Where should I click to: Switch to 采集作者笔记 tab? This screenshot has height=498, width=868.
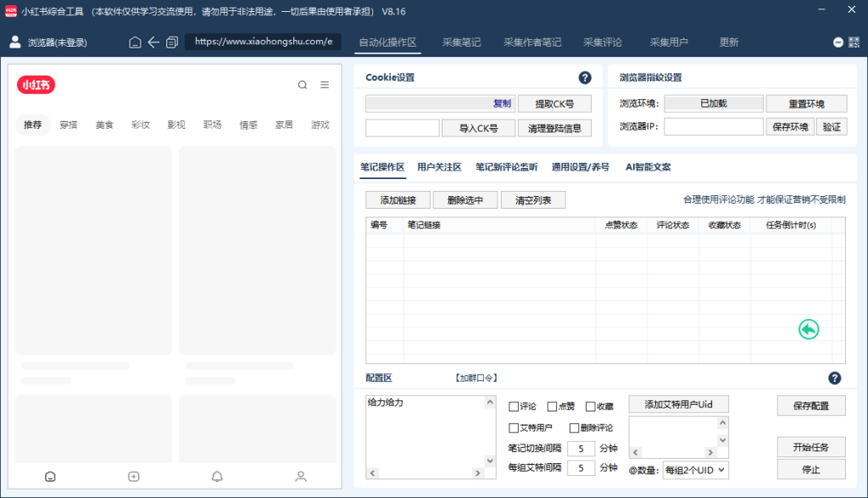[x=532, y=42]
